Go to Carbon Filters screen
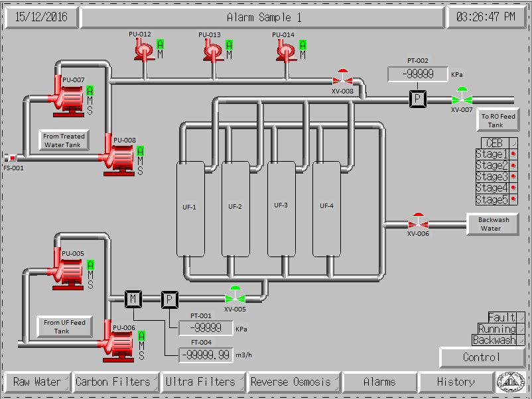 coord(115,382)
